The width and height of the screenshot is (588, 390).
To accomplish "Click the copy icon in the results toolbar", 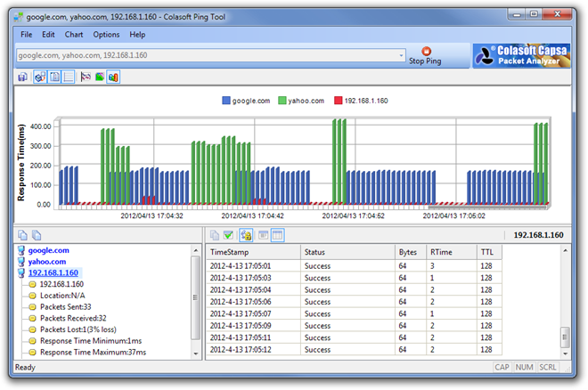I will (215, 235).
